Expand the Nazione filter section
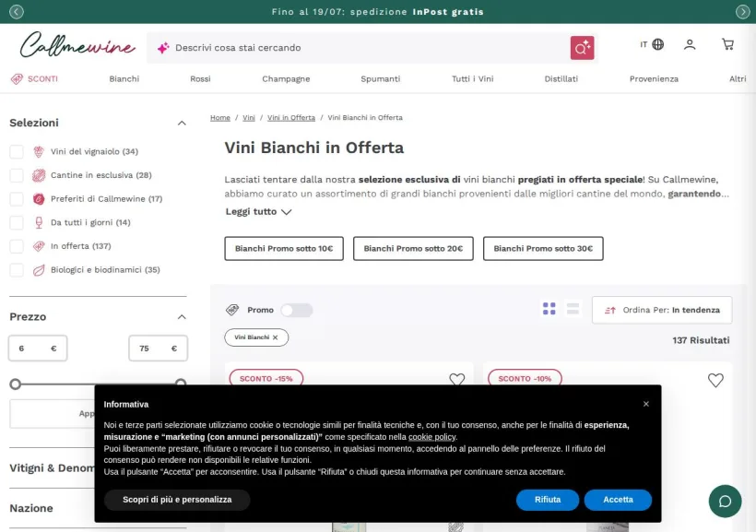Image resolution: width=756 pixels, height=532 pixels. point(31,508)
